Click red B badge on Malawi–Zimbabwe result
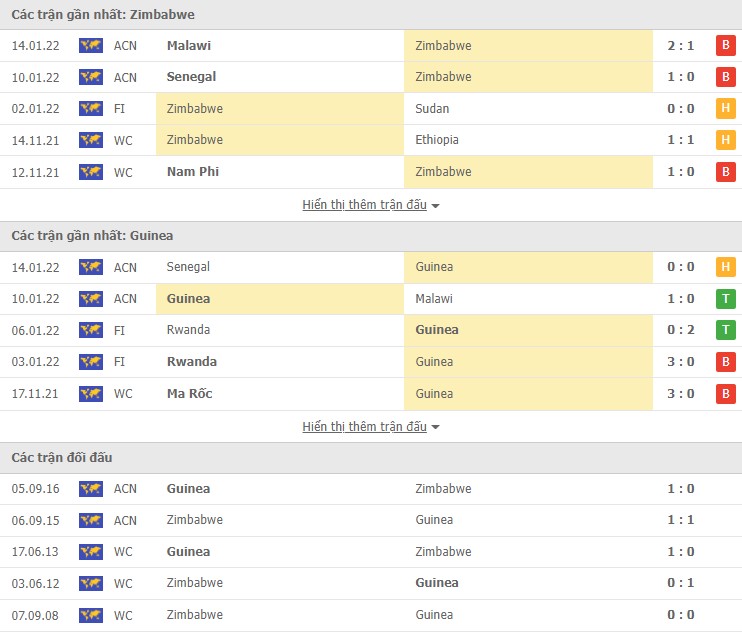The image size is (742, 634). (725, 45)
